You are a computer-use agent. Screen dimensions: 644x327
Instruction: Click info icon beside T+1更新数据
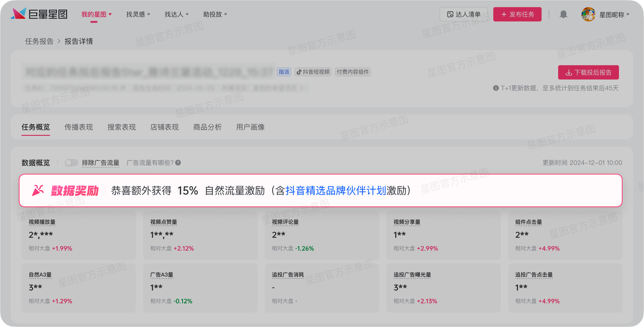click(496, 88)
